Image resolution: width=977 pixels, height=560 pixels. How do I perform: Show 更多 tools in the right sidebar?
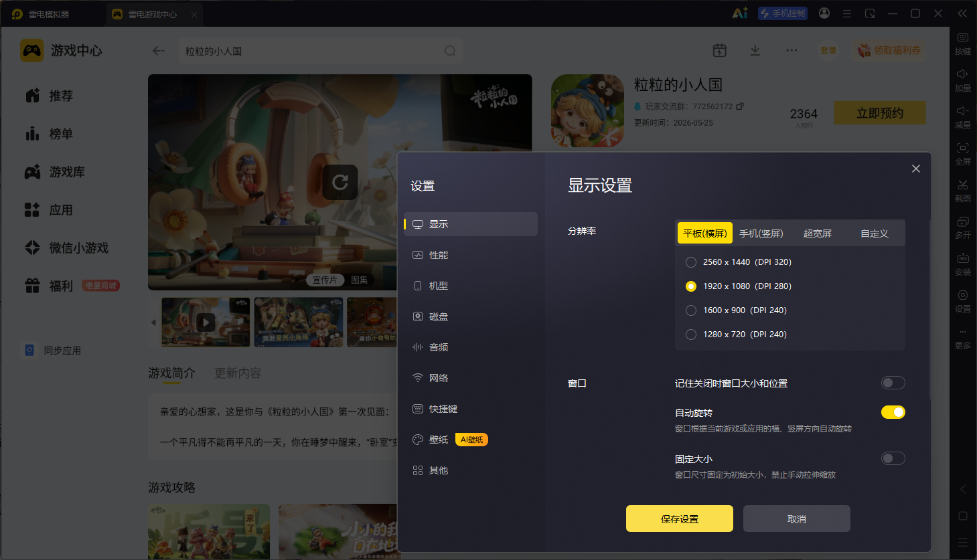(963, 339)
